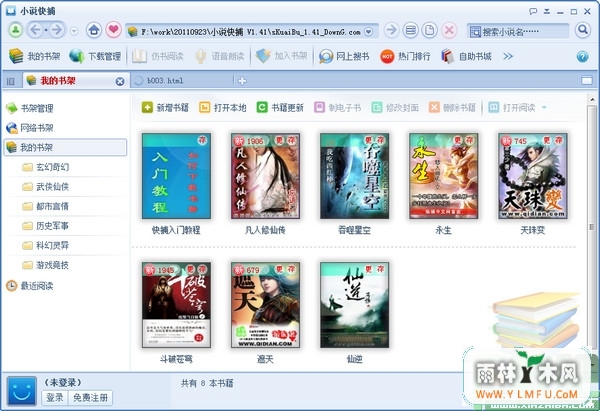
Task: Open 热门排行 hot ranking
Action: [405, 56]
